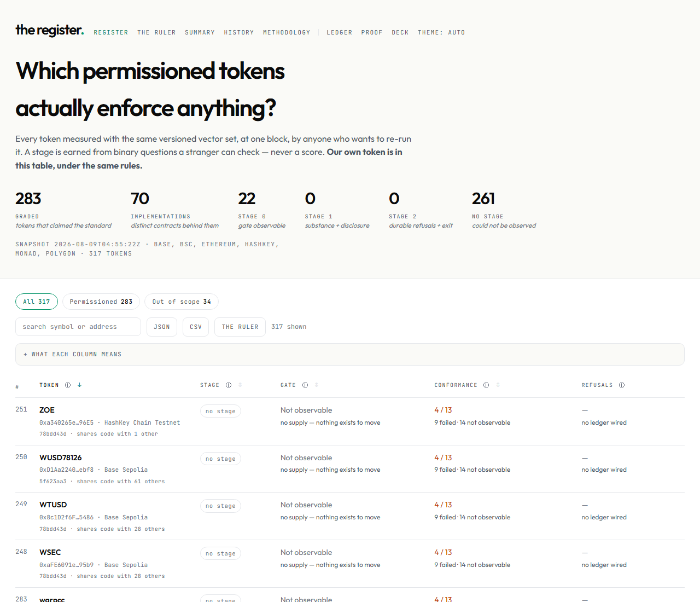The width and height of the screenshot is (700, 602).
Task: Switch the Theme: Auto setting
Action: [441, 33]
